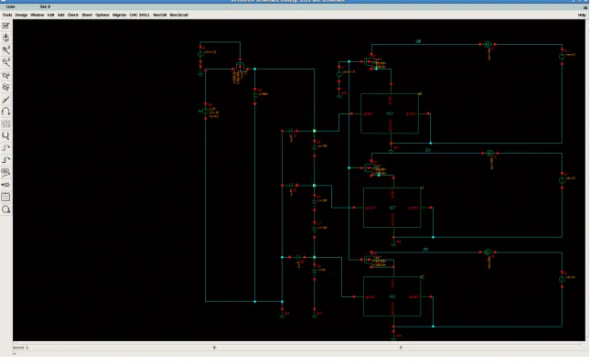Click the Undo arrow icon
The image size is (591, 364).
tap(5, 112)
